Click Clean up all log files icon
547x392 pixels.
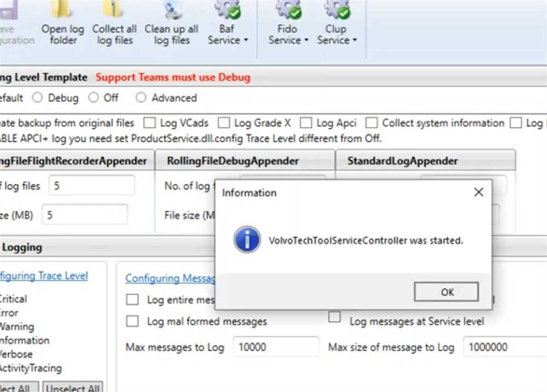(x=172, y=9)
